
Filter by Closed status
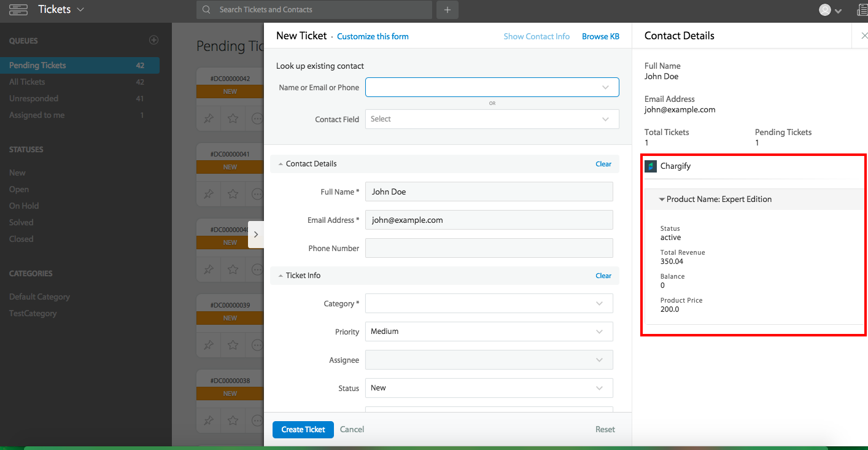tap(21, 239)
